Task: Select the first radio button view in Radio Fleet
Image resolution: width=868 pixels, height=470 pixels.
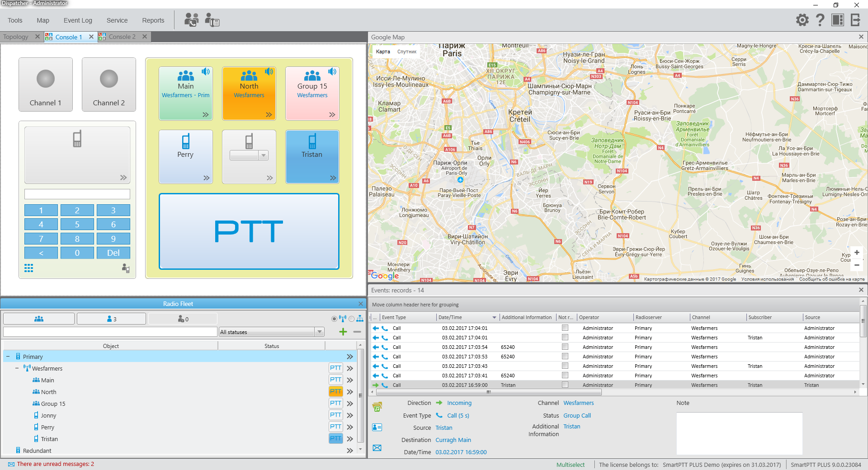Action: tap(334, 319)
